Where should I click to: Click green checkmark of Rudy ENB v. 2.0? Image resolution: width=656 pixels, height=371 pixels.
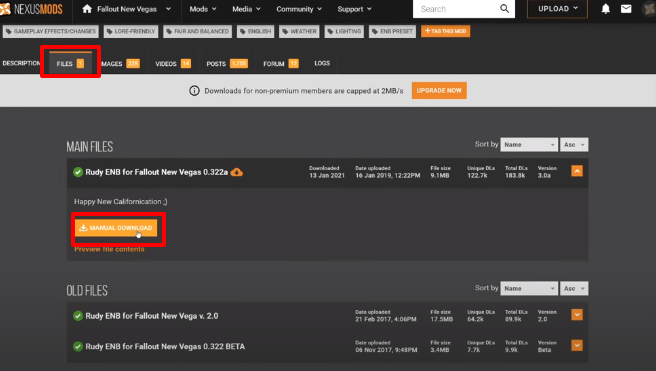[x=78, y=316]
